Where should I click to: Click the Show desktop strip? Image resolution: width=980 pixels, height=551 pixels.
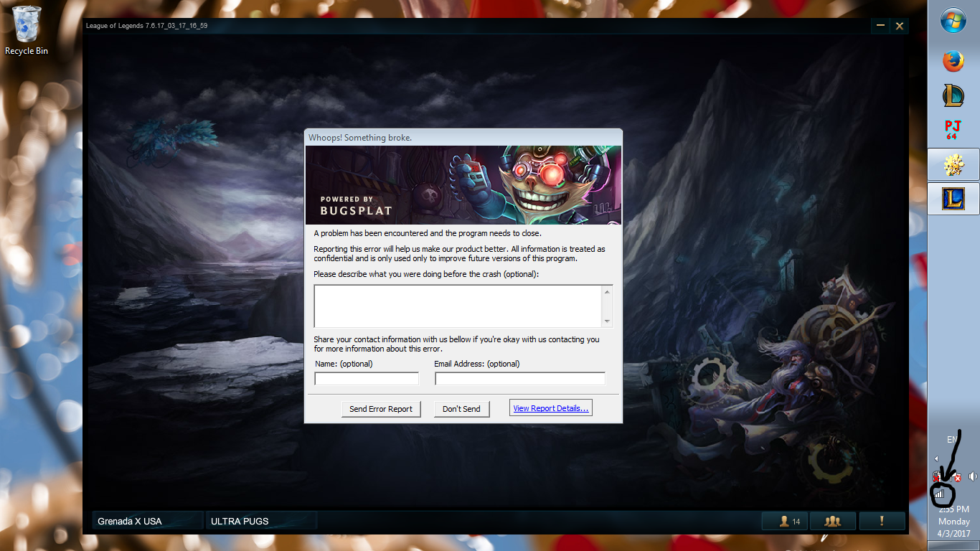953,547
